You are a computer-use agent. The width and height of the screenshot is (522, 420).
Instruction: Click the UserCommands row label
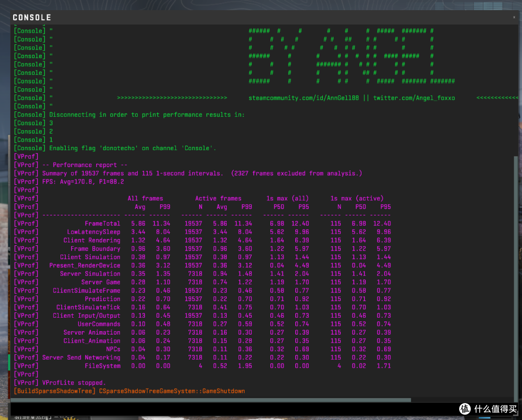click(x=99, y=324)
